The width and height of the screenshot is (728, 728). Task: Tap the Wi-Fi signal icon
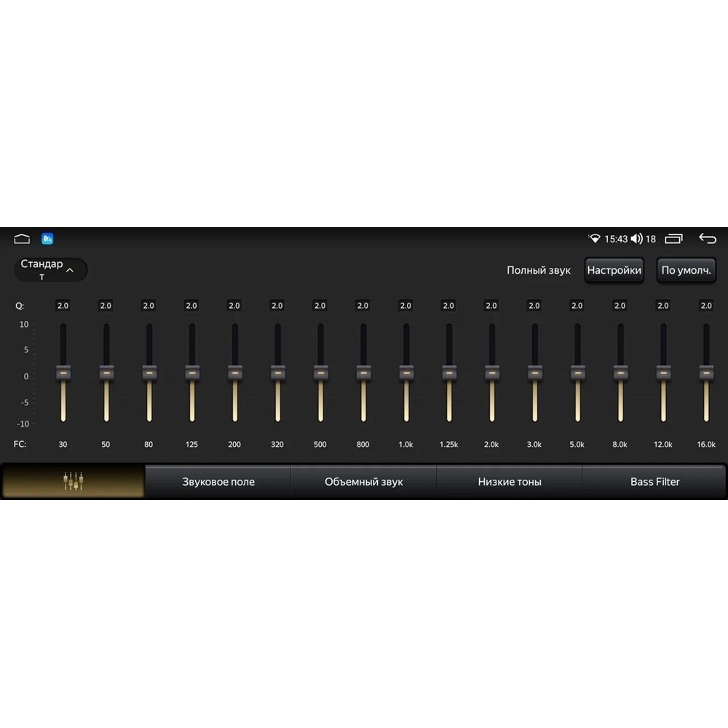pos(594,239)
